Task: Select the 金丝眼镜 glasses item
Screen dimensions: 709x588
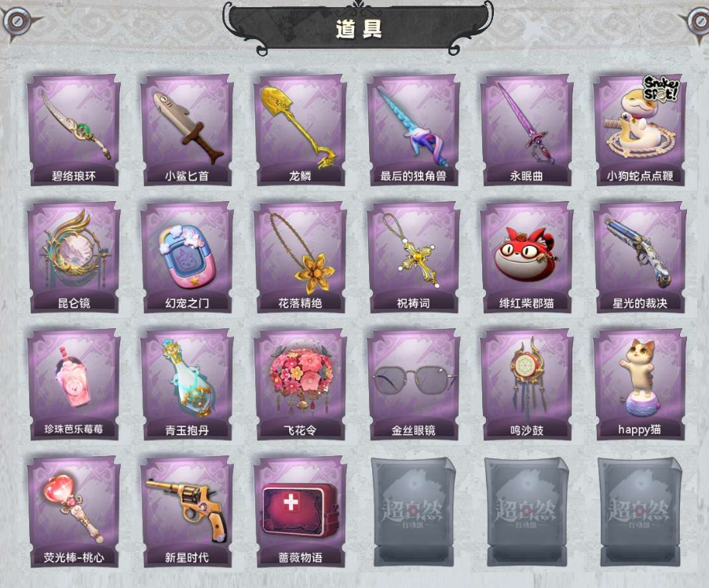Action: [x=414, y=384]
